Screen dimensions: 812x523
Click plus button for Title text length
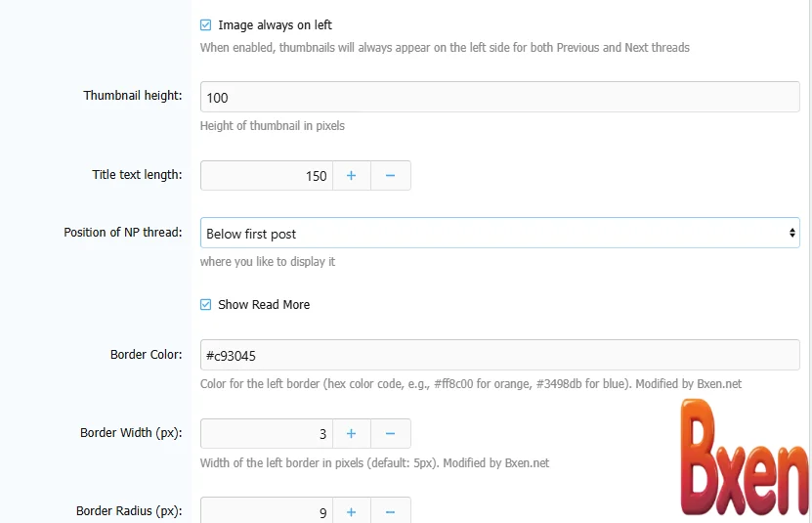click(x=352, y=176)
